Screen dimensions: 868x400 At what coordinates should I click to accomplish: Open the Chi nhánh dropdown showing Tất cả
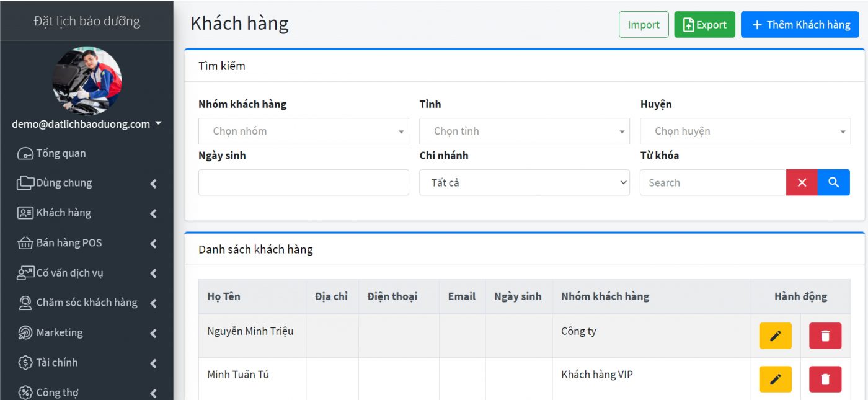click(x=524, y=182)
